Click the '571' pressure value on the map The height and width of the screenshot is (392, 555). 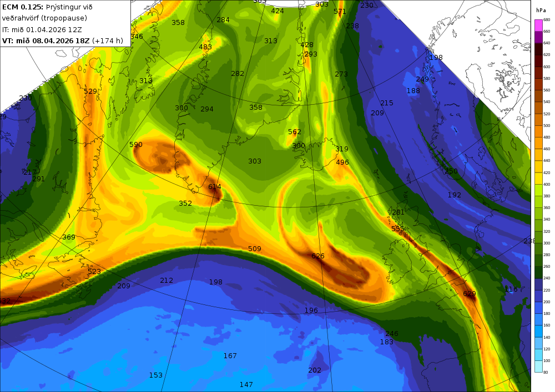(340, 12)
